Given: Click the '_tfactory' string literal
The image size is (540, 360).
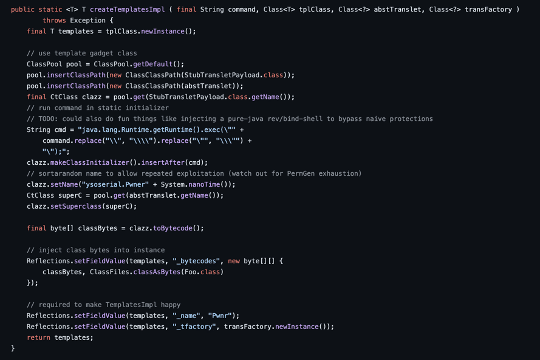Looking at the screenshot, I should (194, 327).
